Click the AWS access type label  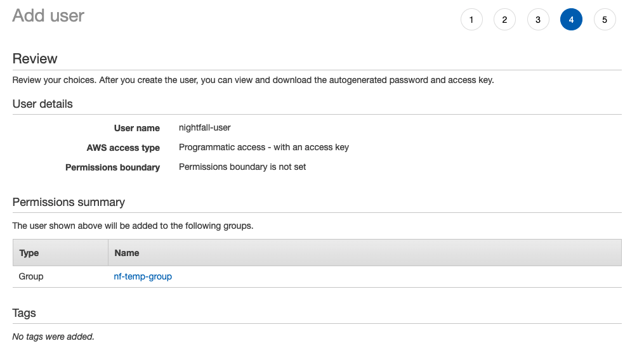(123, 148)
